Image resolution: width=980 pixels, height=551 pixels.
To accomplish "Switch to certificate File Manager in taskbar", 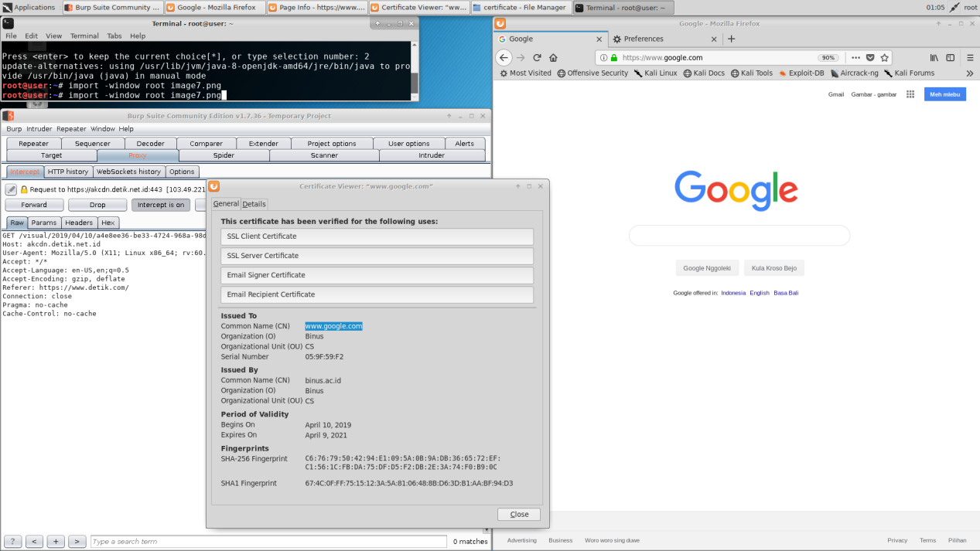I will tap(521, 7).
